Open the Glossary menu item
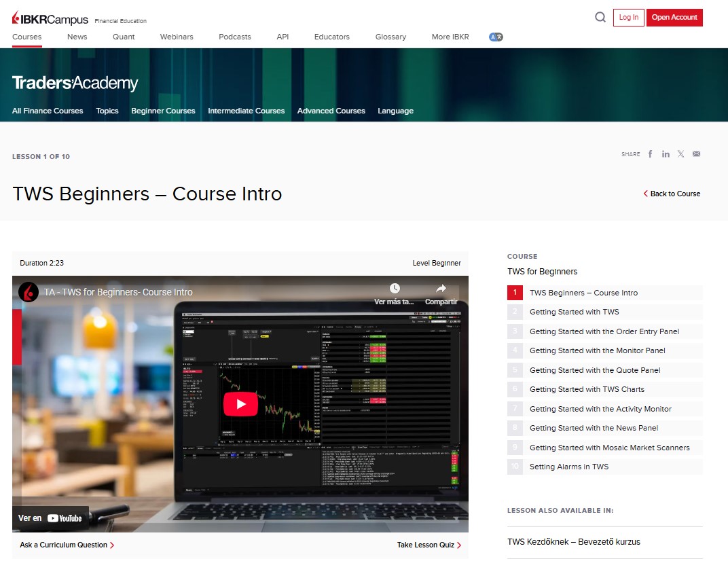 390,37
